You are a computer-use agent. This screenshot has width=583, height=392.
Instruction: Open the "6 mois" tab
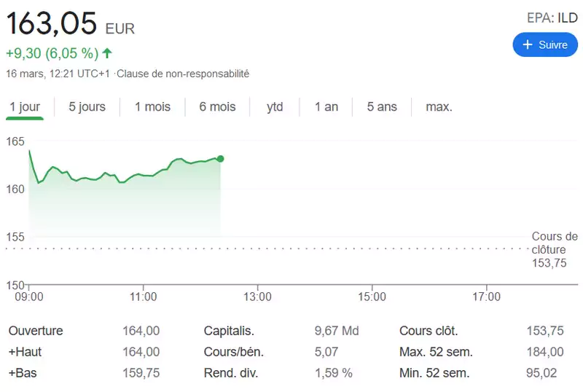tap(217, 106)
